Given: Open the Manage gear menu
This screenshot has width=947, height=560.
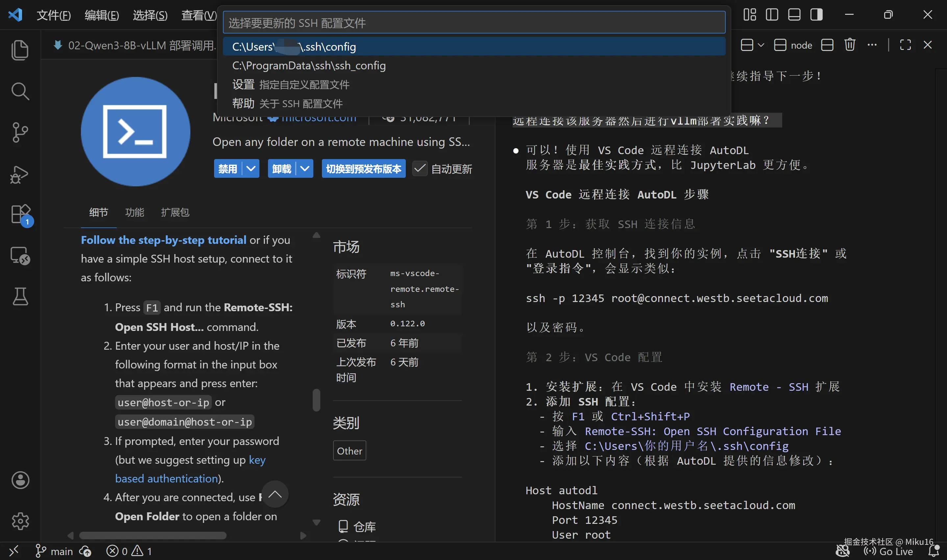Looking at the screenshot, I should (20, 521).
